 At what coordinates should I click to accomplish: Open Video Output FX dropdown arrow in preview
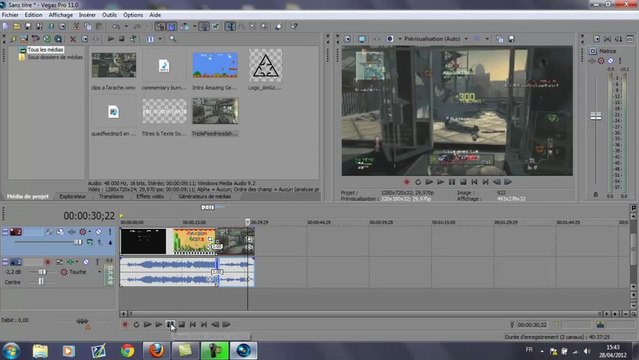(x=399, y=39)
